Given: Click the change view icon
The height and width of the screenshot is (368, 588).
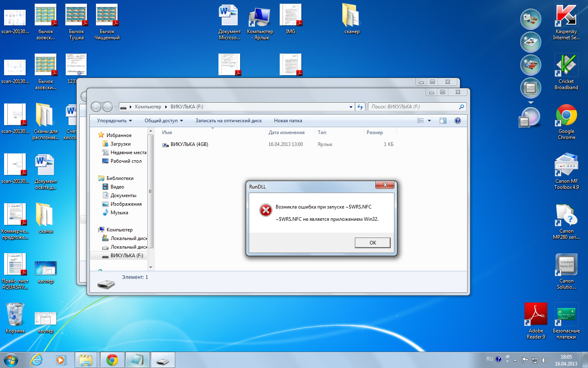Looking at the screenshot, I should coord(421,121).
